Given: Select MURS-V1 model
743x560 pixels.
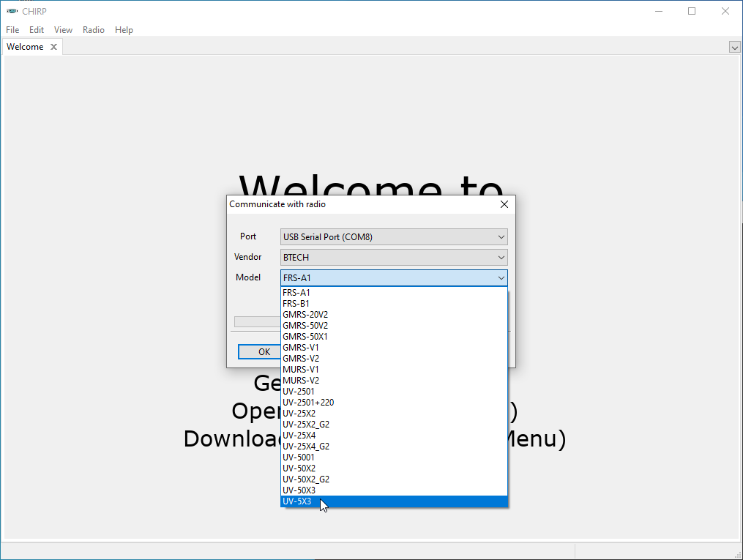Looking at the screenshot, I should click(x=395, y=370).
